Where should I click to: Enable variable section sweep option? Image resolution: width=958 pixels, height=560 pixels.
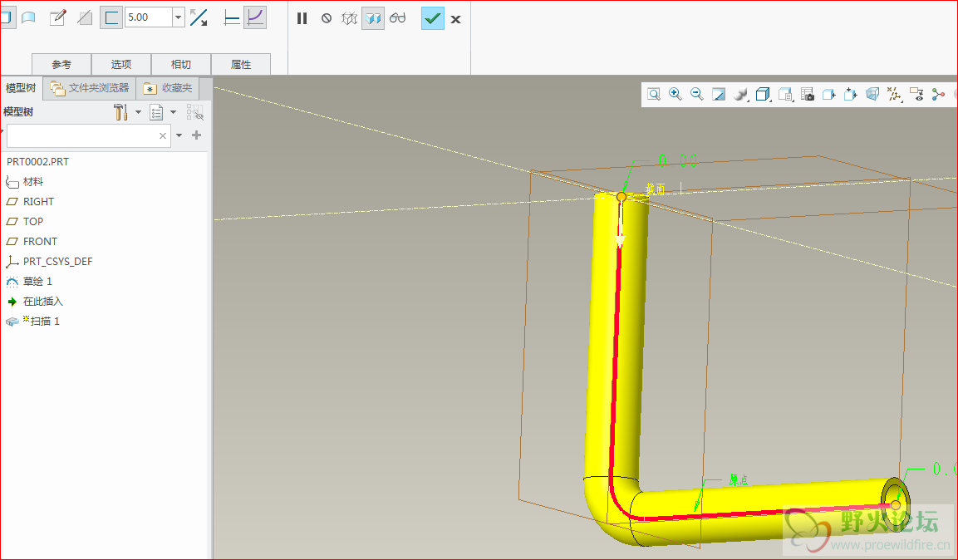click(255, 17)
